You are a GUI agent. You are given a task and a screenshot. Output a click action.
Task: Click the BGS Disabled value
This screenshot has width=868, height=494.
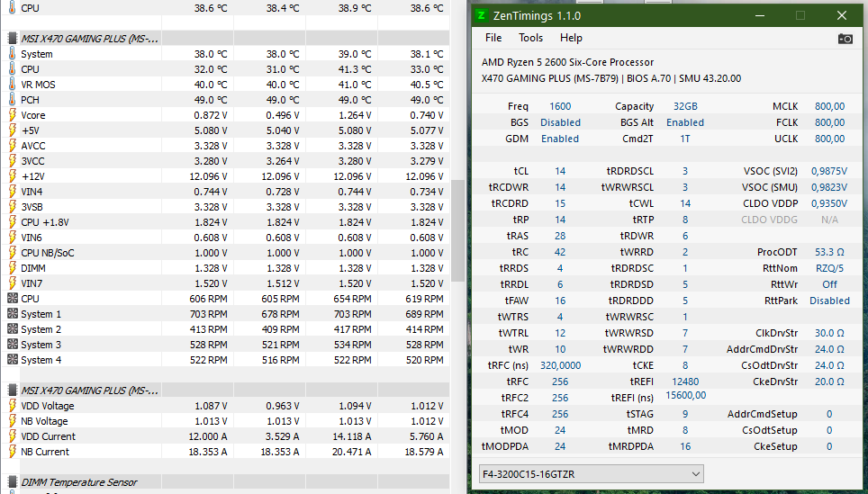pyautogui.click(x=560, y=122)
